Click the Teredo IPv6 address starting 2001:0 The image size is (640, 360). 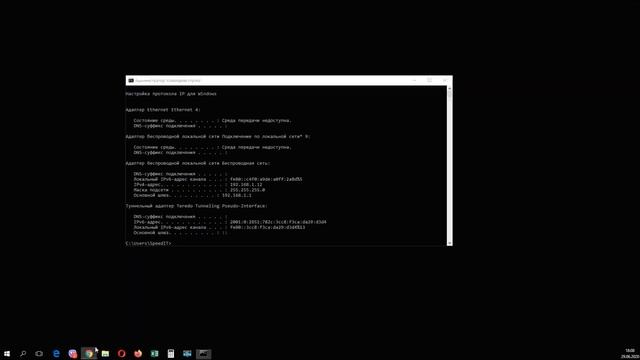278,222
